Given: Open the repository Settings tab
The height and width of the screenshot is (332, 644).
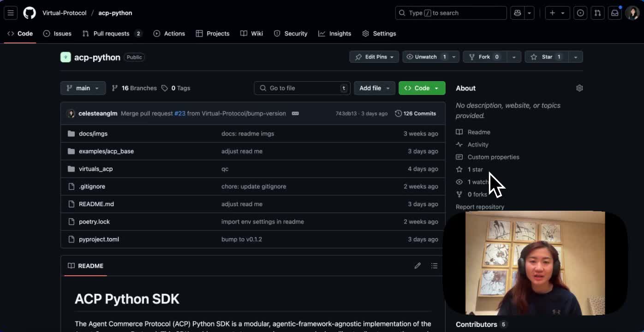Looking at the screenshot, I should [x=379, y=34].
